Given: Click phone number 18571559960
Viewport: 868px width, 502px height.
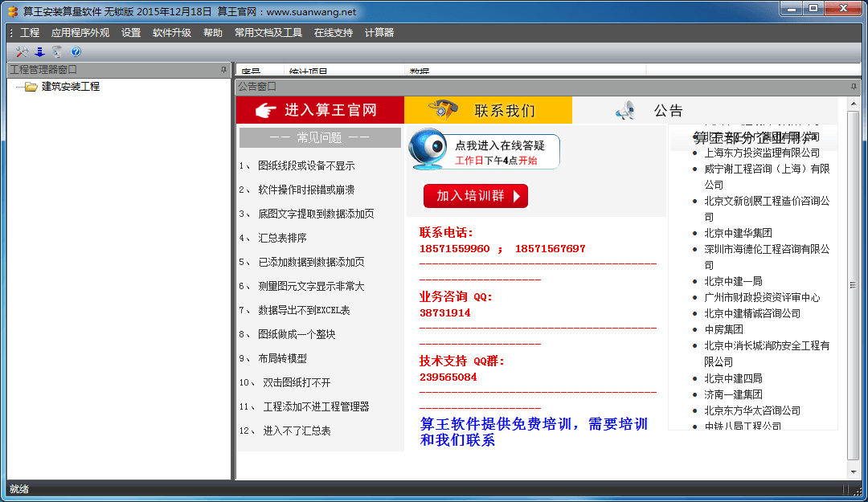Looking at the screenshot, I should (454, 248).
